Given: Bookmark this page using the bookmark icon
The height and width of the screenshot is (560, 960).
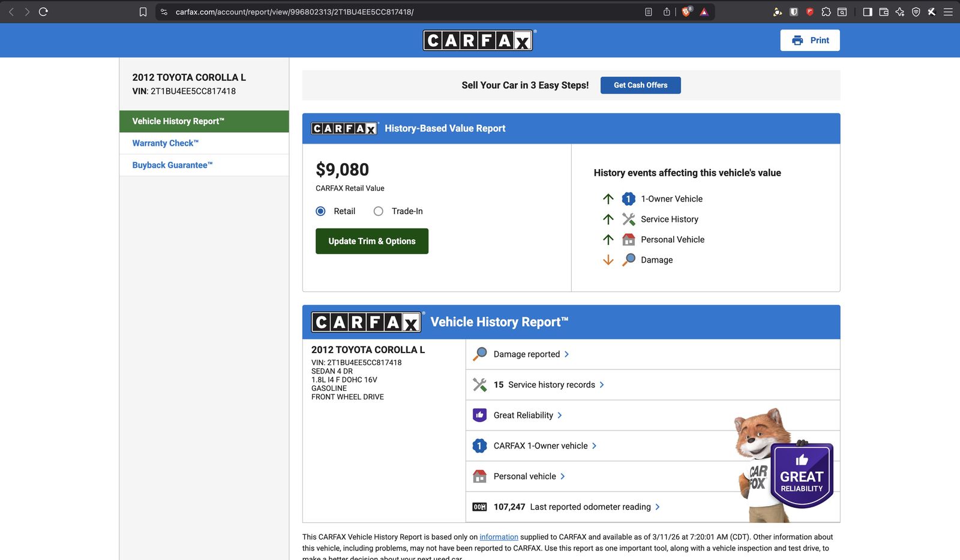Looking at the screenshot, I should [143, 12].
